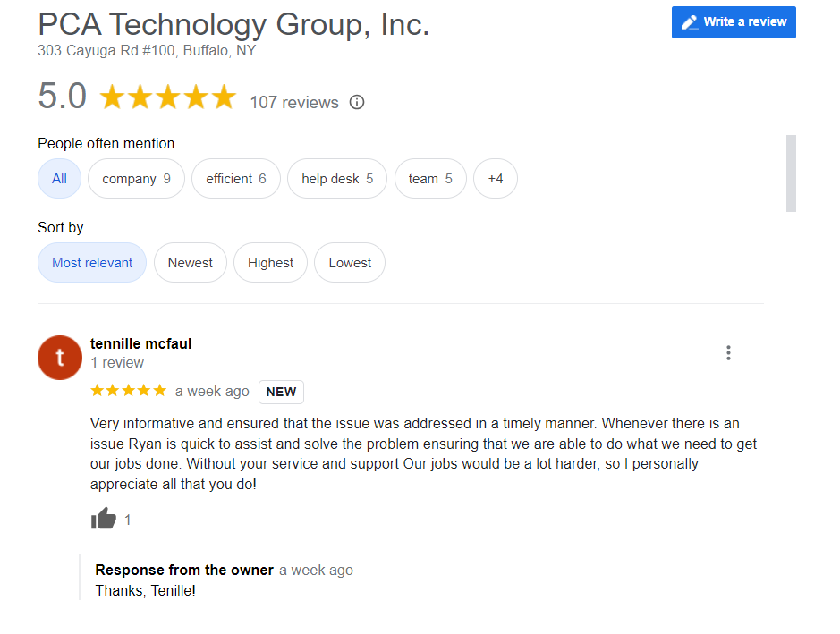Click the review's star rating
Viewport: 840px width, 634px height.
pos(129,391)
